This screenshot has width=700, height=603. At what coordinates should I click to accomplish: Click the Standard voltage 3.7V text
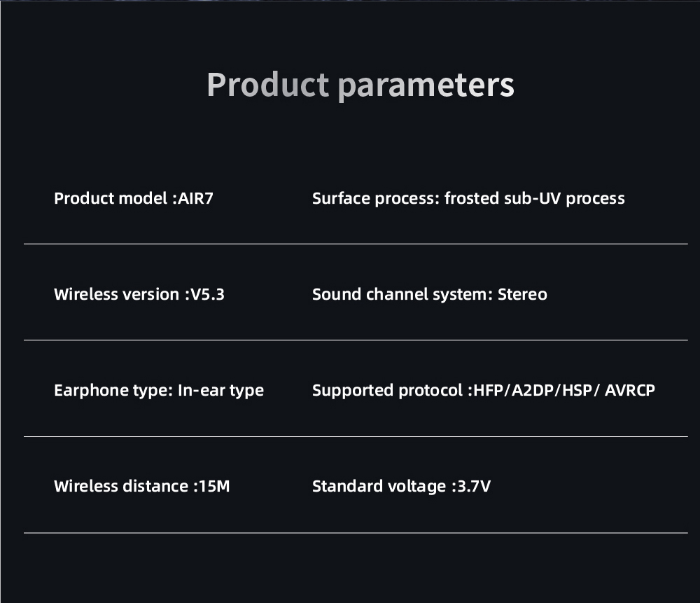(401, 487)
